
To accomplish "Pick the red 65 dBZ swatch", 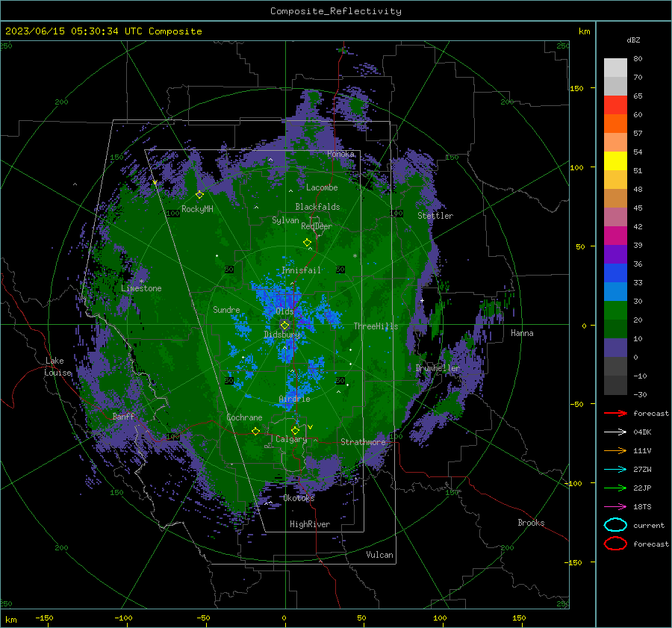I will click(x=615, y=105).
